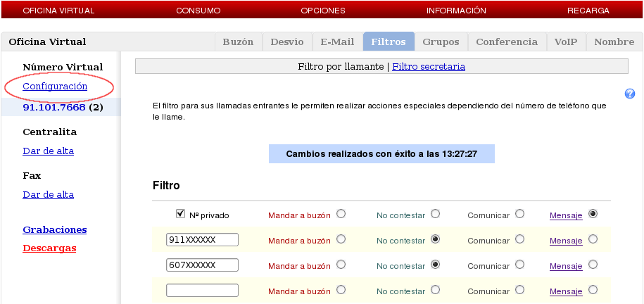Click Dar de alta under Centralita

48,151
